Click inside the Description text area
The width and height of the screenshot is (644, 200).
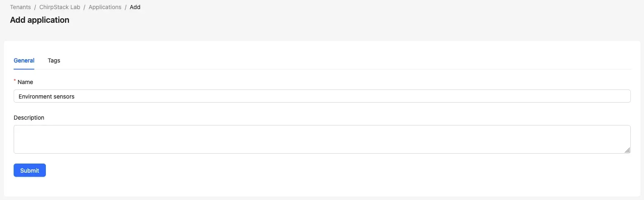(x=322, y=139)
